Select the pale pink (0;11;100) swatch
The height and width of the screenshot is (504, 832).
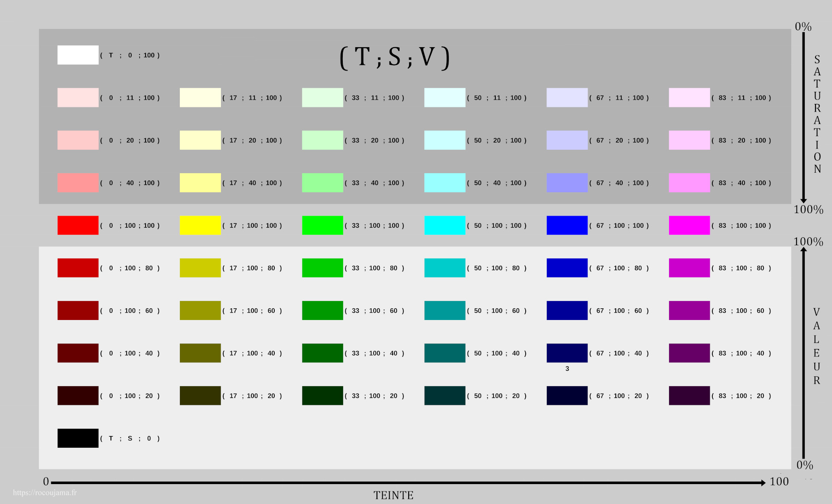pyautogui.click(x=78, y=97)
